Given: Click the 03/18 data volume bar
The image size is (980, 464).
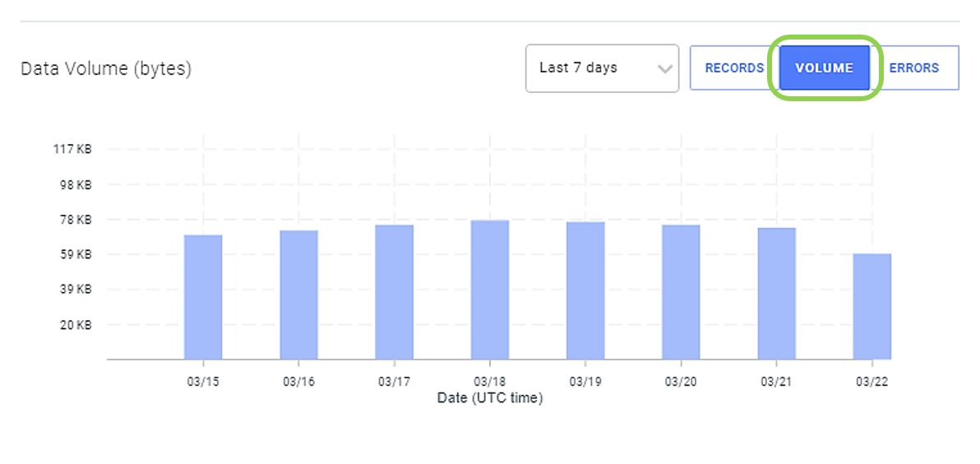Looking at the screenshot, I should tap(490, 290).
